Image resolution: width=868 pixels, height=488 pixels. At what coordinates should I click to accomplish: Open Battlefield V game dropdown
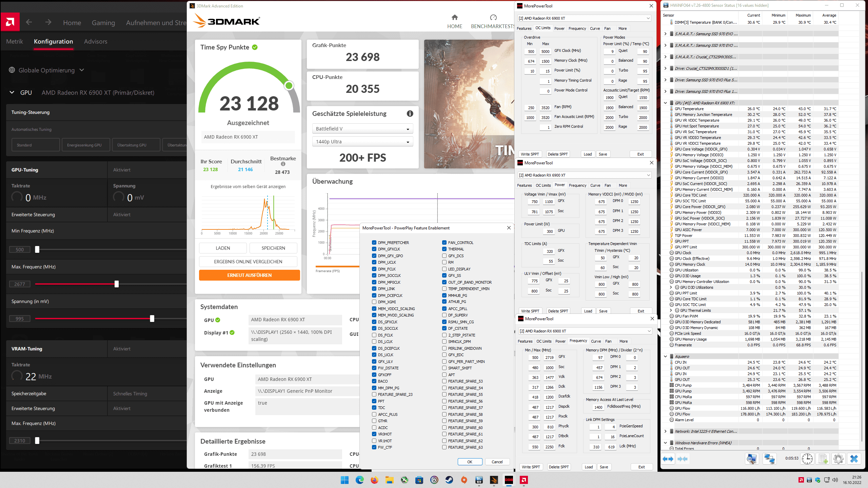pos(362,129)
